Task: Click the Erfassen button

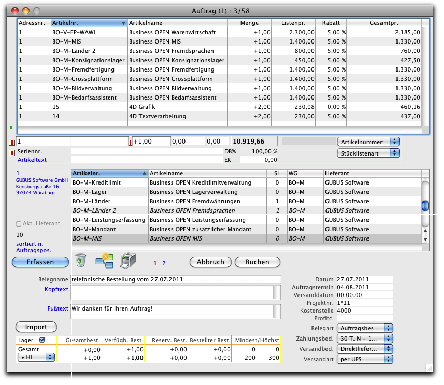Action: coord(40,262)
